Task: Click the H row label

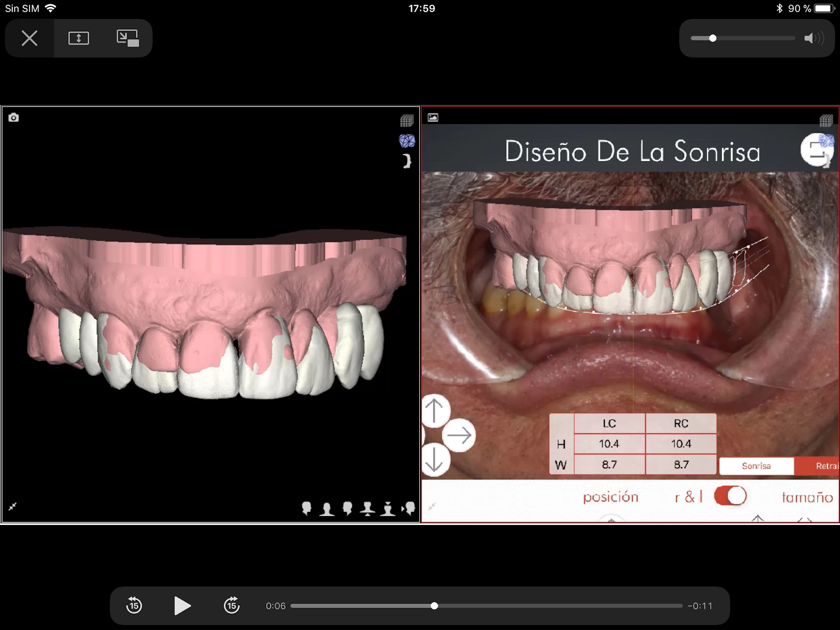Action: tap(561, 444)
